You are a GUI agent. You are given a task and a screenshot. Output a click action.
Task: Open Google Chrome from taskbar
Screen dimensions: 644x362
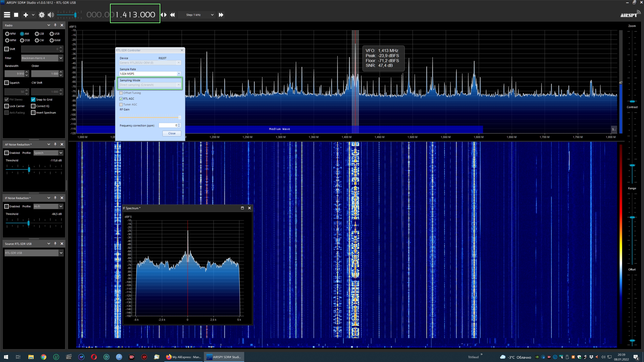pyautogui.click(x=43, y=357)
